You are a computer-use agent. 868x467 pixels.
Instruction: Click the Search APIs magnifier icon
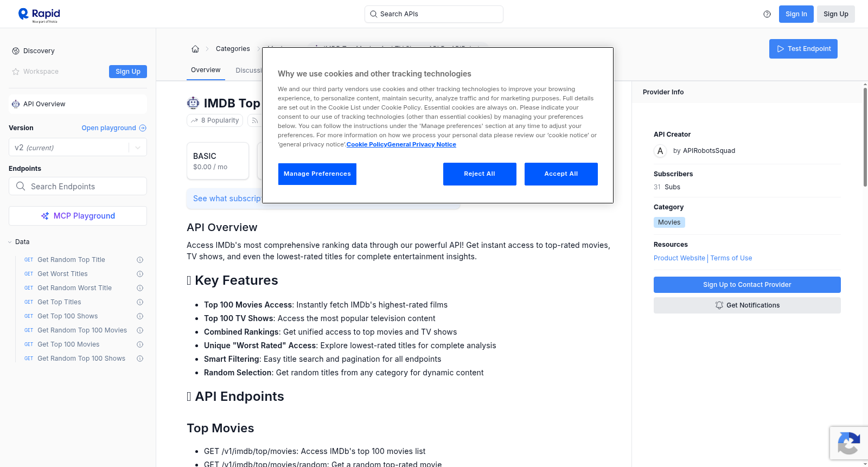click(373, 14)
